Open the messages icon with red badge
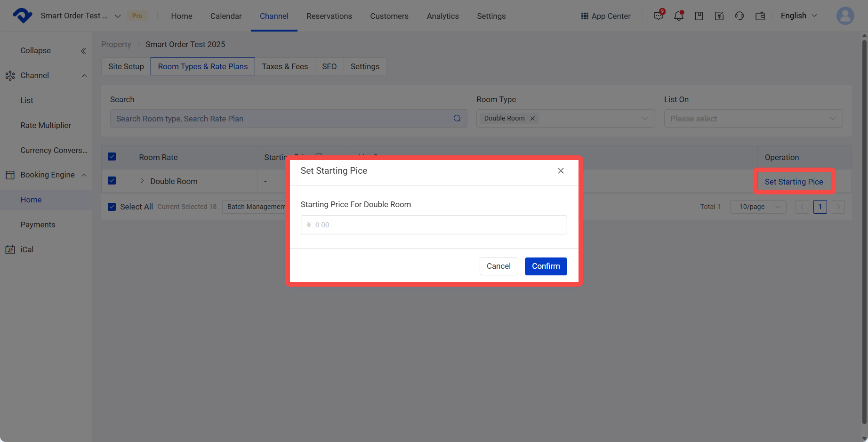The image size is (868, 442). point(659,16)
